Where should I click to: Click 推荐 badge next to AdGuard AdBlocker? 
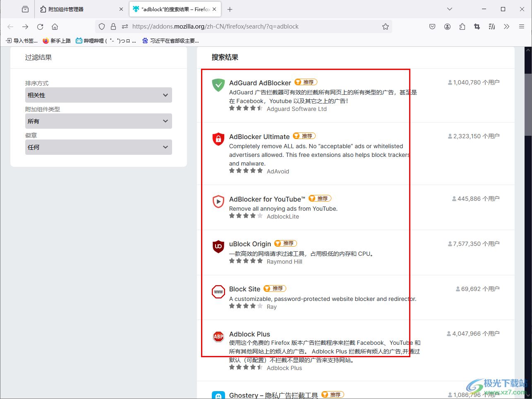point(306,82)
